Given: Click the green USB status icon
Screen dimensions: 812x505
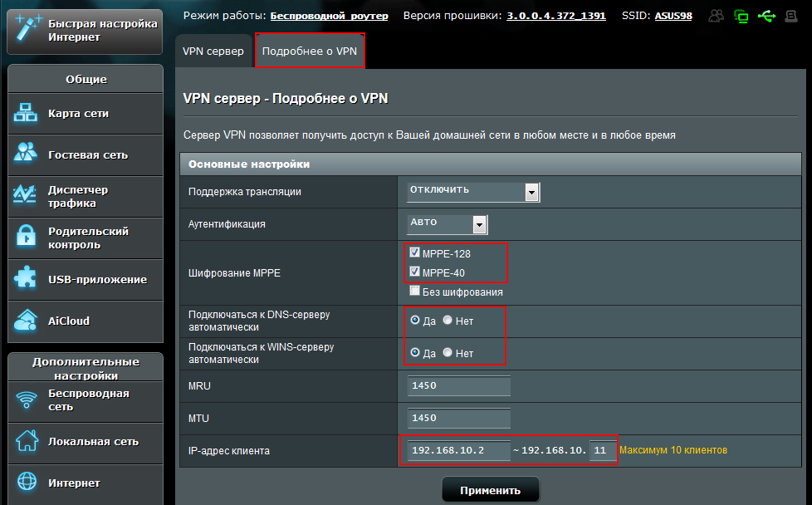Looking at the screenshot, I should (767, 16).
